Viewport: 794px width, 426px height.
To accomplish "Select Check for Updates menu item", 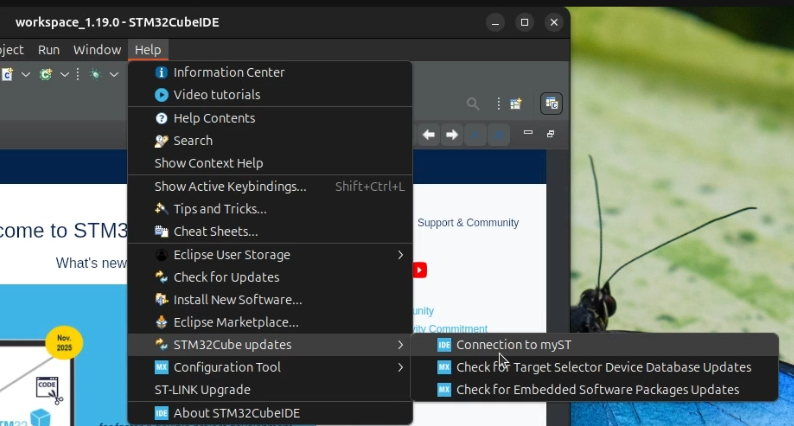I will [x=270, y=277].
